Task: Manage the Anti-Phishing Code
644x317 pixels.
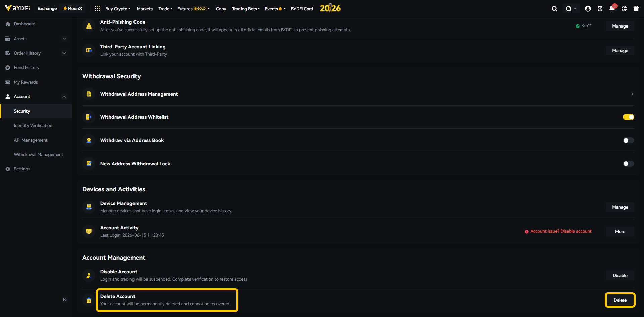Action: [x=620, y=26]
